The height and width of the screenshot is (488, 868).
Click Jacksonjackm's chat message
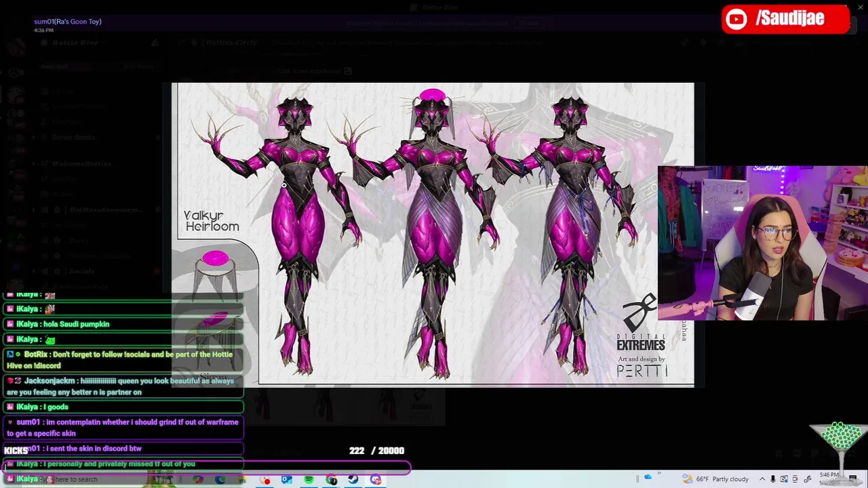coord(123,386)
